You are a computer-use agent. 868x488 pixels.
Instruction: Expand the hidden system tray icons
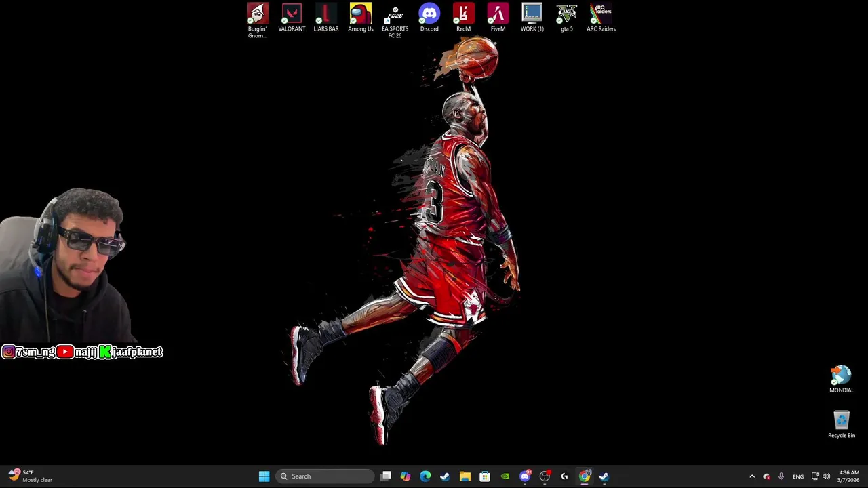[x=751, y=476]
